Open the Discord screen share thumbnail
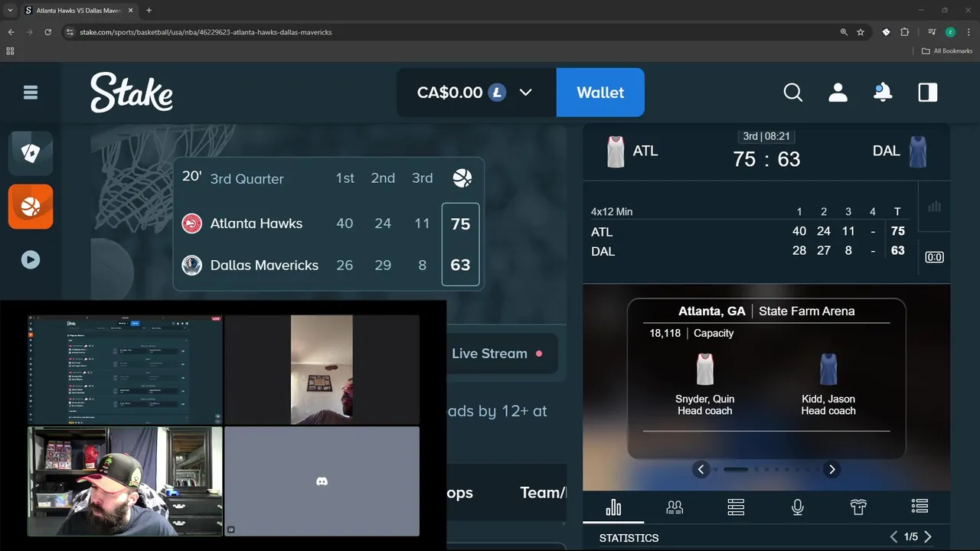Image resolution: width=980 pixels, height=551 pixels. click(x=126, y=370)
